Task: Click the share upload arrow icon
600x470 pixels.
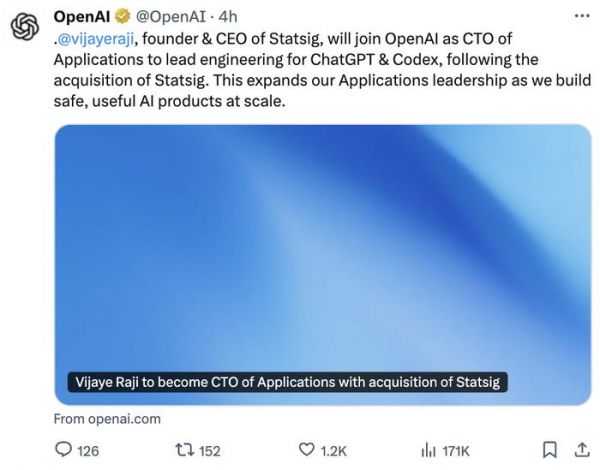Action: [581, 450]
